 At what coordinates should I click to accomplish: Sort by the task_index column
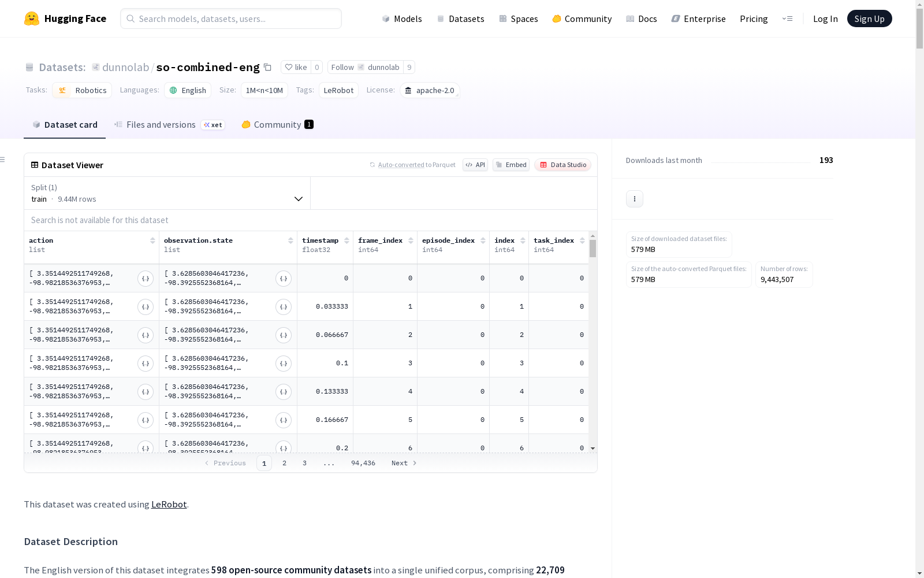point(582,240)
